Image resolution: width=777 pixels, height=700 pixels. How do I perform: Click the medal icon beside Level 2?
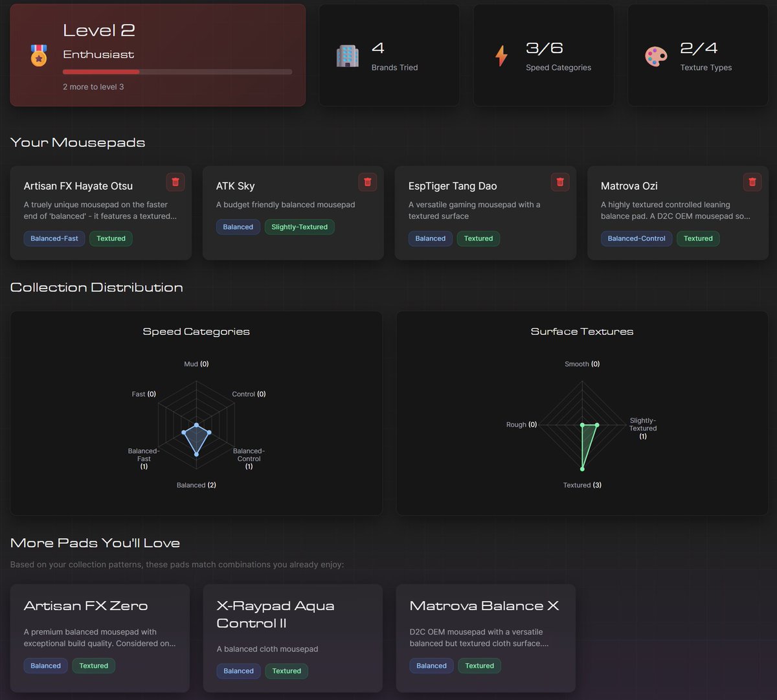coord(39,56)
